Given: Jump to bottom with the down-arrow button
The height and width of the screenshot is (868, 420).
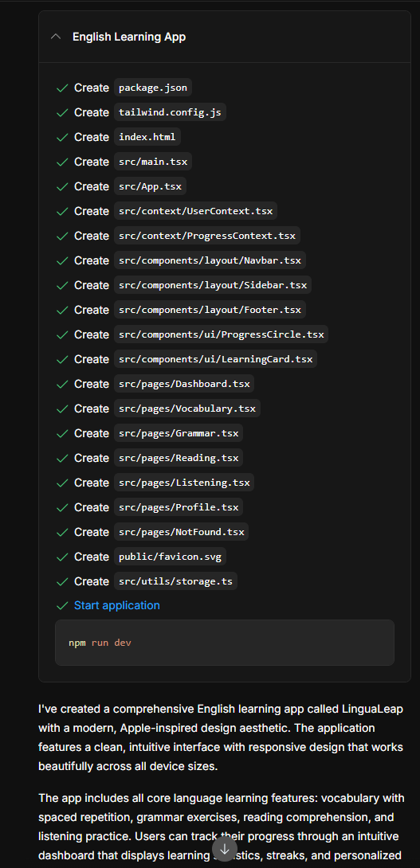Looking at the screenshot, I should click(x=225, y=849).
